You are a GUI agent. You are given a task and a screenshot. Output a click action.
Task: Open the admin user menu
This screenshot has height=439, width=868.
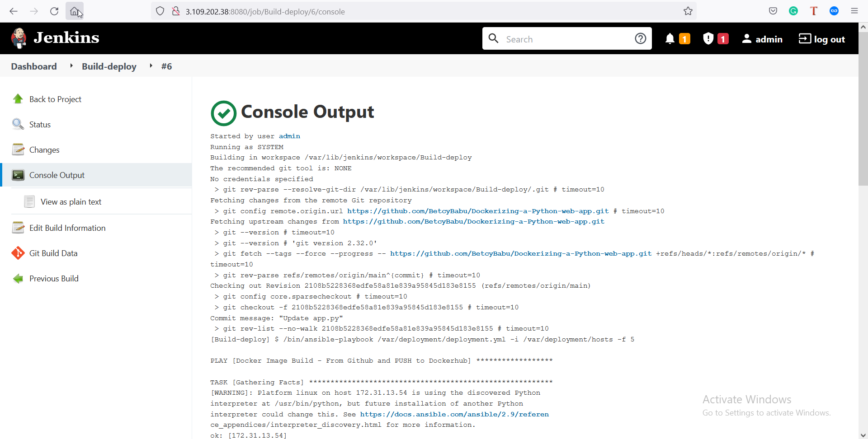tap(762, 39)
